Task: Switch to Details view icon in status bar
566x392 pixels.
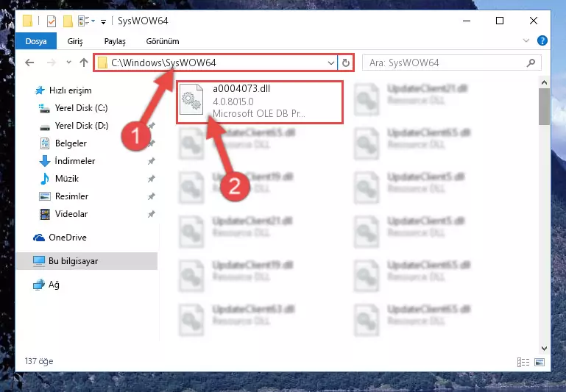Action: tap(523, 362)
